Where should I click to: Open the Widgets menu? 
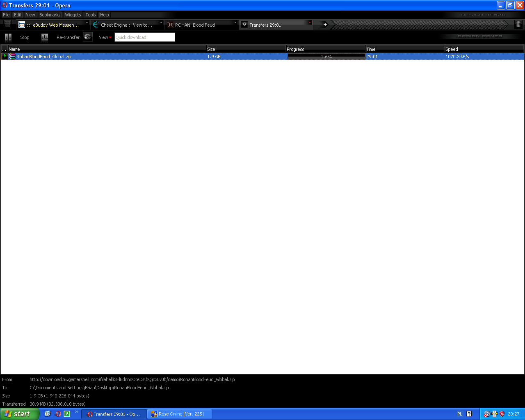[x=73, y=15]
